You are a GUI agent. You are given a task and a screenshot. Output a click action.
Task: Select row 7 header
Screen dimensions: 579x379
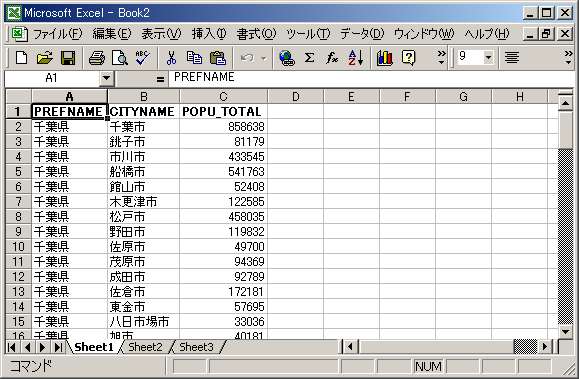(18, 202)
